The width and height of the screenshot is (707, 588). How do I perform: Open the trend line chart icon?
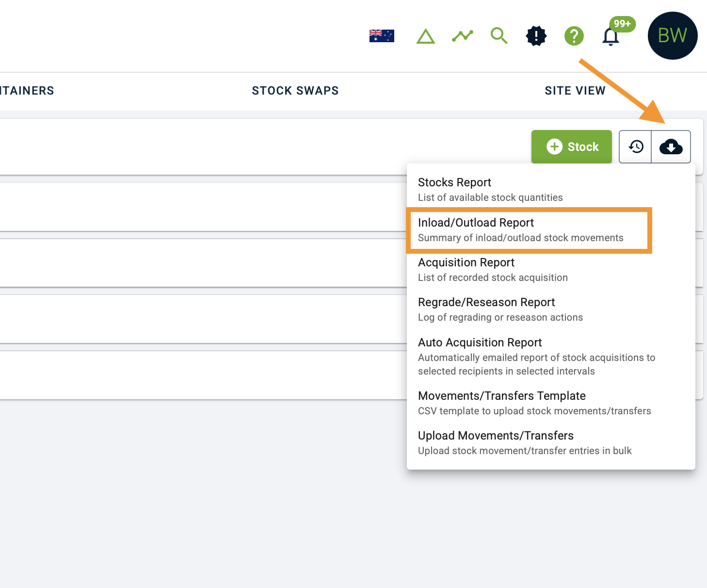462,36
